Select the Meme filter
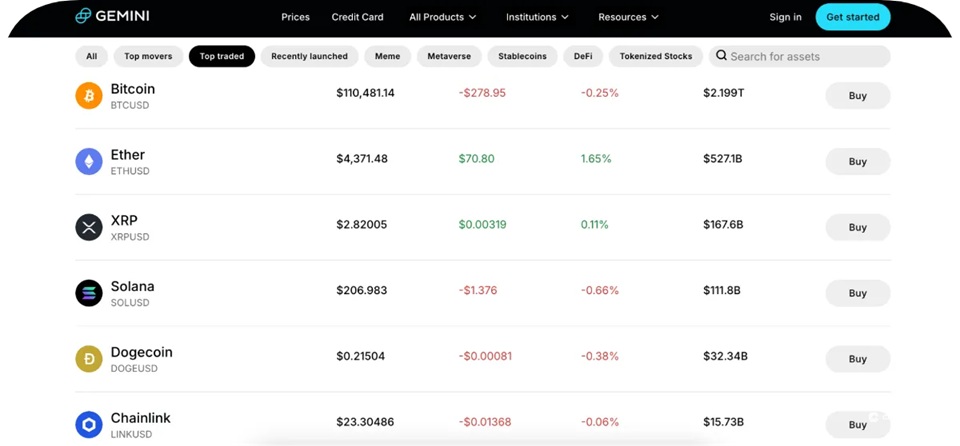 pyautogui.click(x=388, y=56)
